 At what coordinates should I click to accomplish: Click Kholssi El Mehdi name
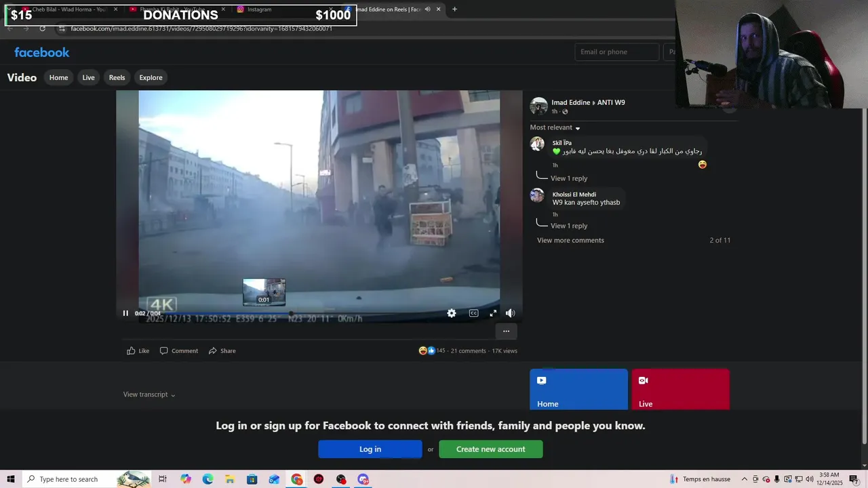tap(574, 195)
